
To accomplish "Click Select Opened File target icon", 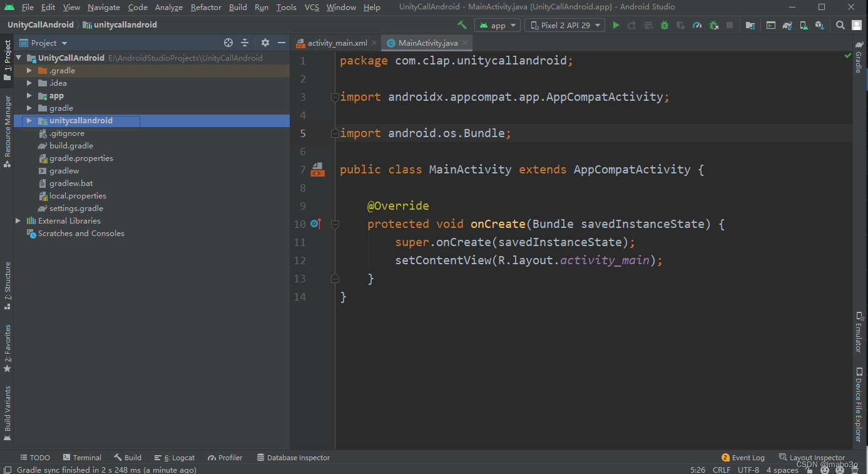I will click(x=228, y=43).
